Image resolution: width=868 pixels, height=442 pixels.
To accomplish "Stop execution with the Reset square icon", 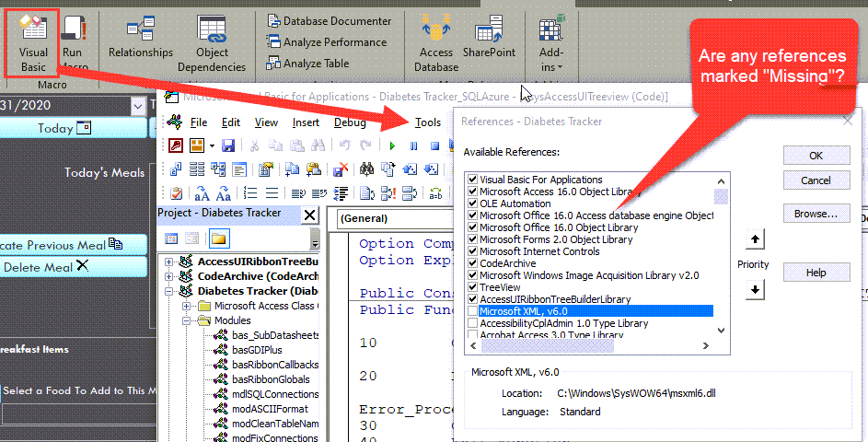I will pyautogui.click(x=435, y=146).
